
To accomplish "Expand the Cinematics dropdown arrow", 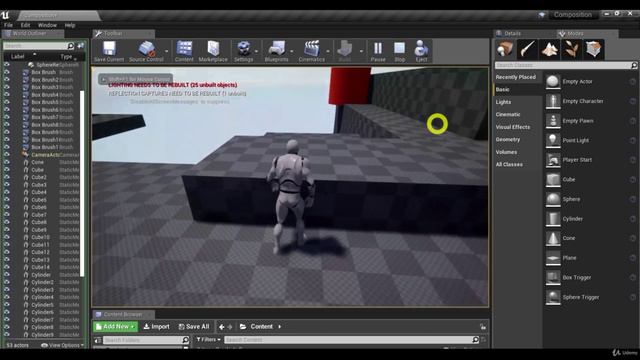I will coord(328,51).
